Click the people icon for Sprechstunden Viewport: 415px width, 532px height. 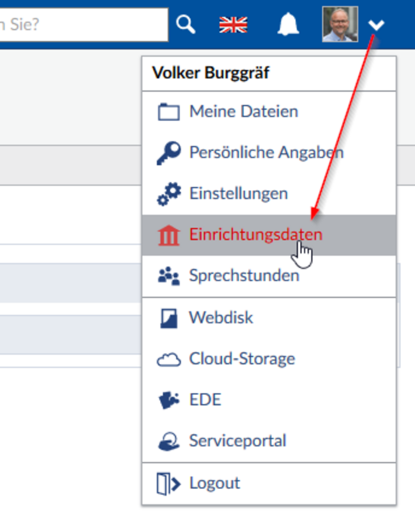coord(168,276)
